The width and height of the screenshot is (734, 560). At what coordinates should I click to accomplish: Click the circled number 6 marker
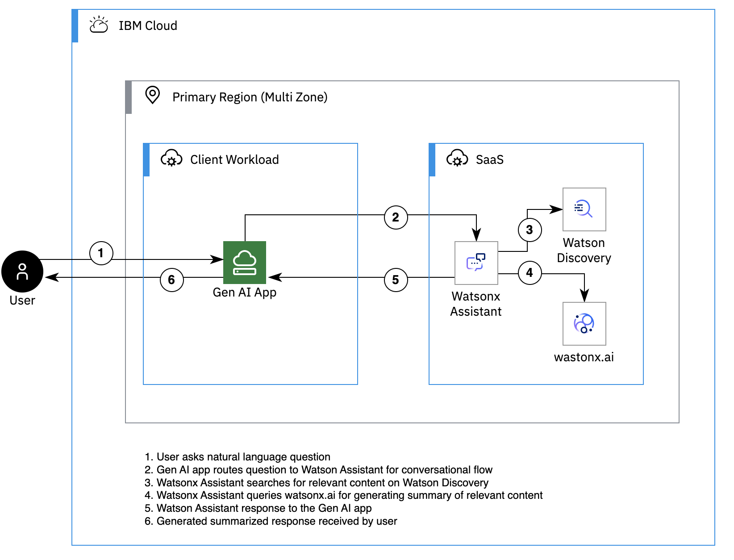171,280
